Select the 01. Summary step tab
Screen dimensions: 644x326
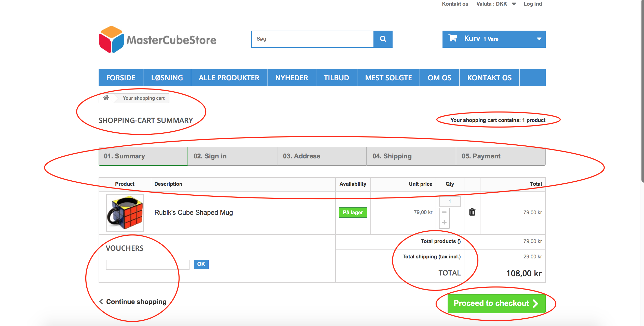pyautogui.click(x=143, y=156)
